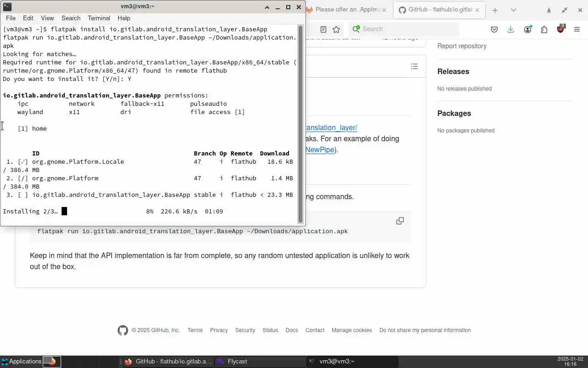Click Do not share my personal information
Viewport: 588px width, 368px height.
point(425,330)
